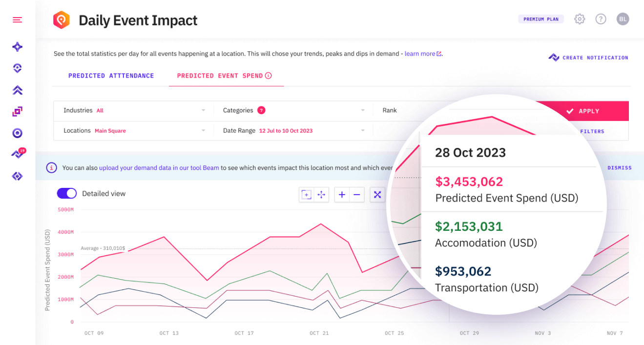The height and width of the screenshot is (345, 644).
Task: Click info icon beside Predicted Event Spend
Action: 268,76
